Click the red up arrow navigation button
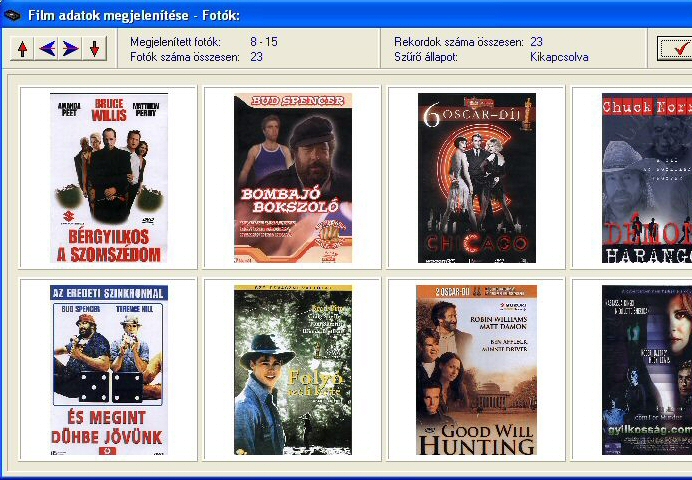Image resolution: width=692 pixels, height=480 pixels. [23, 49]
